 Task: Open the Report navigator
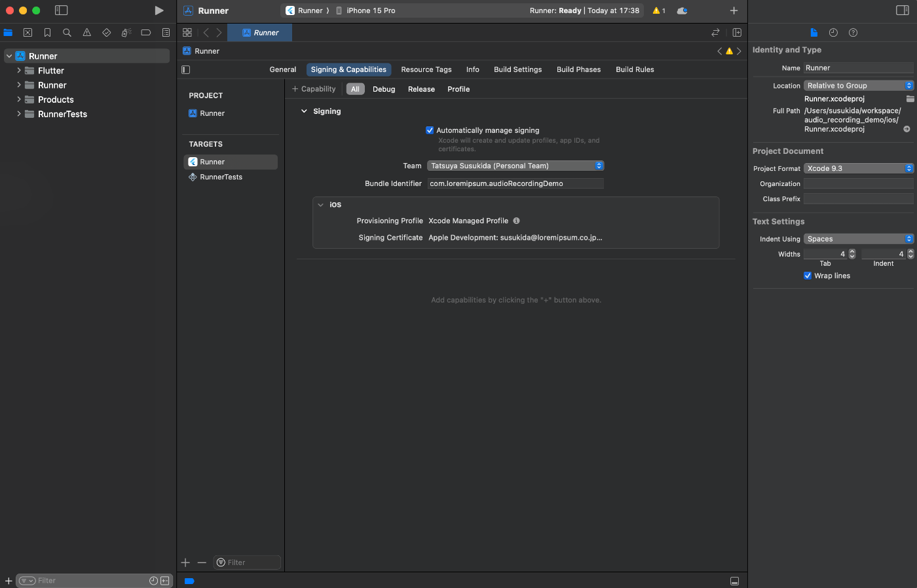166,32
